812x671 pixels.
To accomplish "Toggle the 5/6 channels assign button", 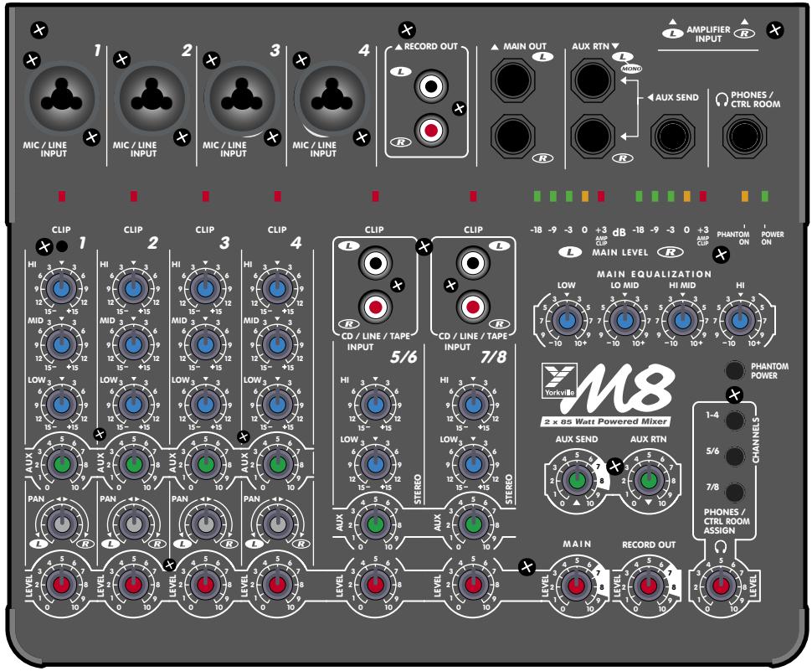I will pos(734,456).
